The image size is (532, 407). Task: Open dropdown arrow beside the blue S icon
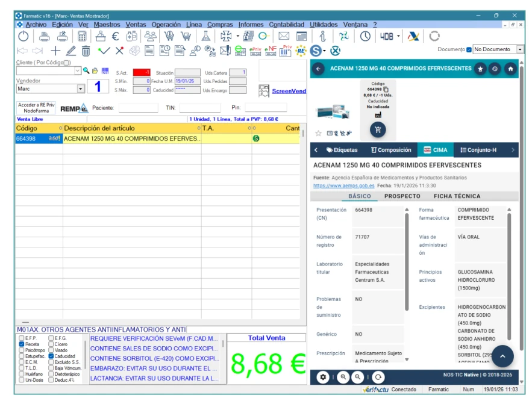point(324,51)
